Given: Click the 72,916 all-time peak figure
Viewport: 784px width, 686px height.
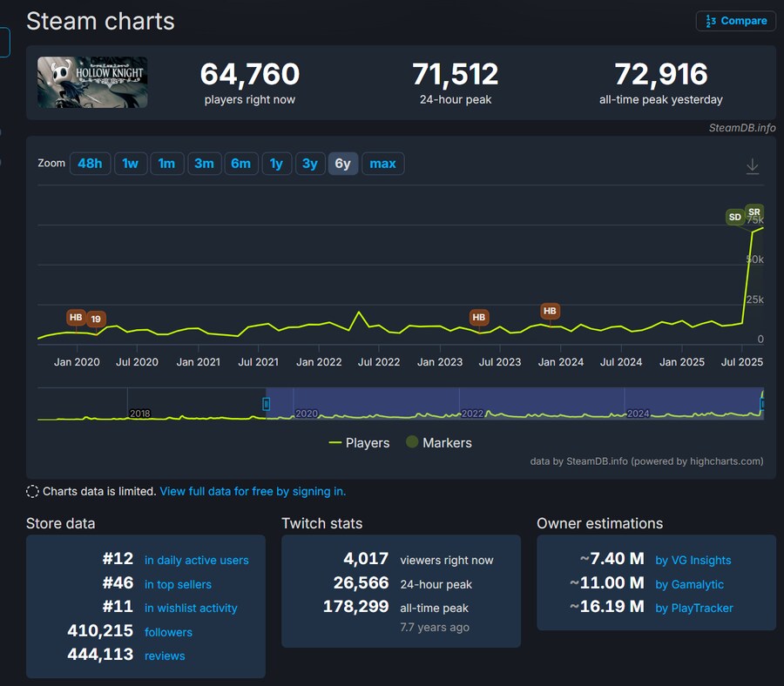Looking at the screenshot, I should pos(661,74).
